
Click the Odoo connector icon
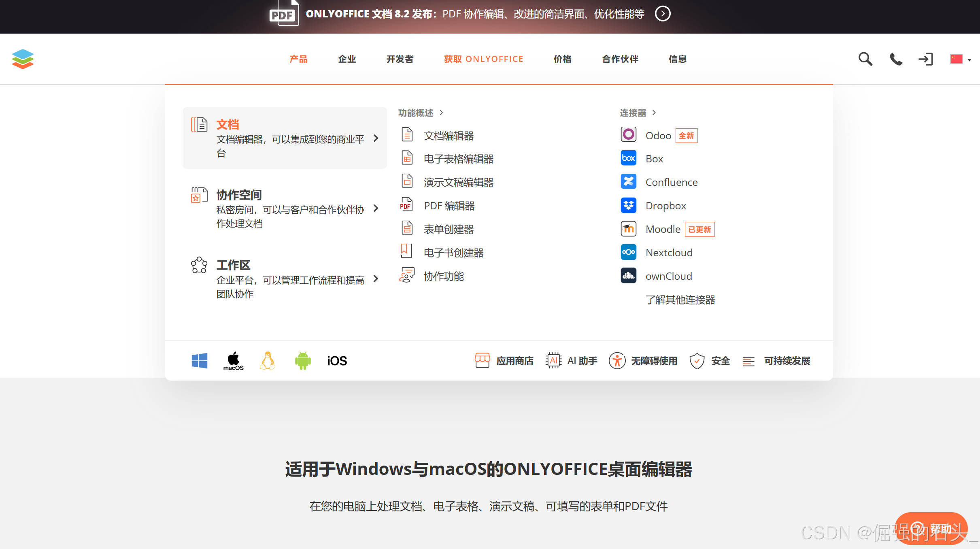click(628, 134)
